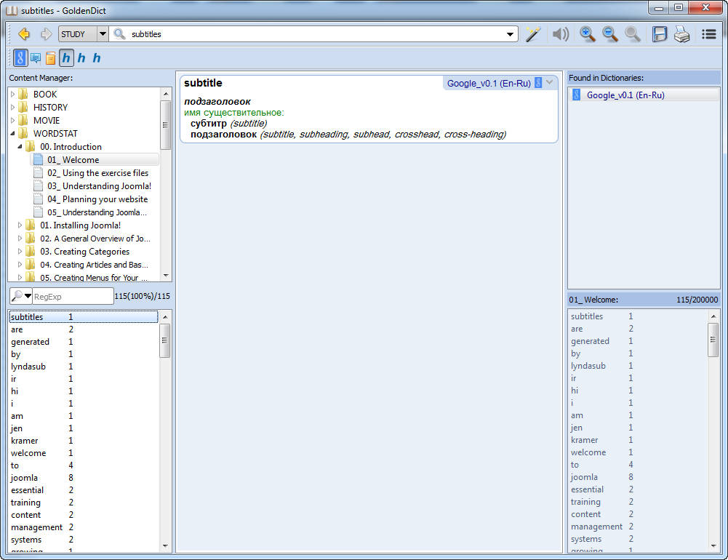The image size is (728, 560).
Task: Click 'training' in the 01_ Welcome panel
Action: pyautogui.click(x=585, y=502)
